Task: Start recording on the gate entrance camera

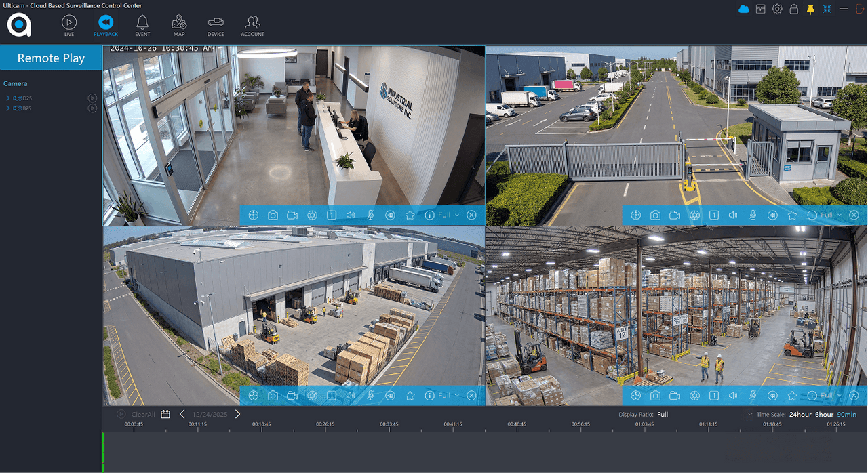Action: click(x=675, y=215)
